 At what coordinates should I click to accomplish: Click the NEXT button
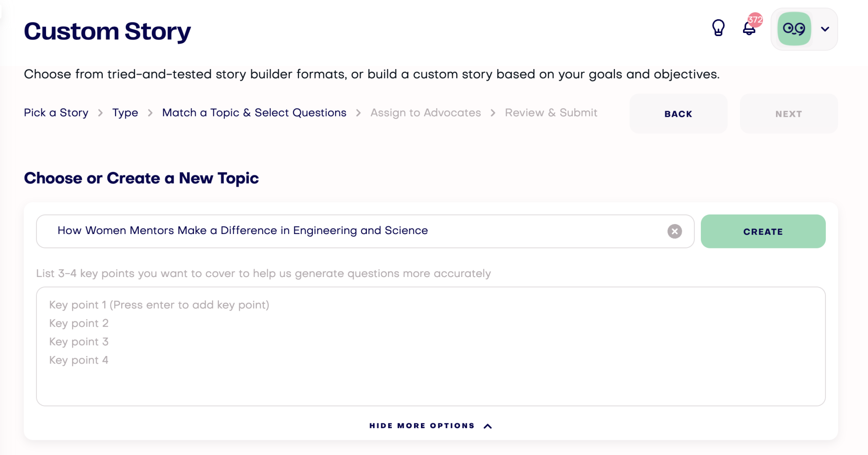click(789, 114)
